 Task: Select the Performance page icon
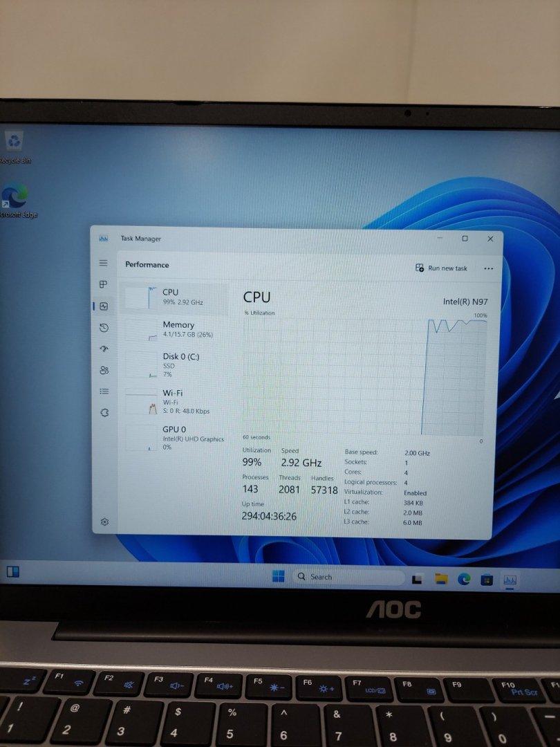(x=104, y=306)
